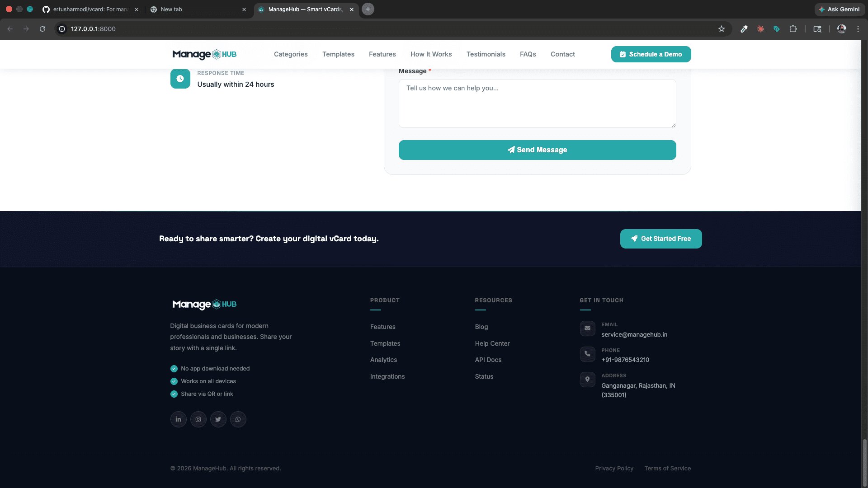Click the clock Response Time icon
This screenshot has height=488, width=868.
[180, 79]
